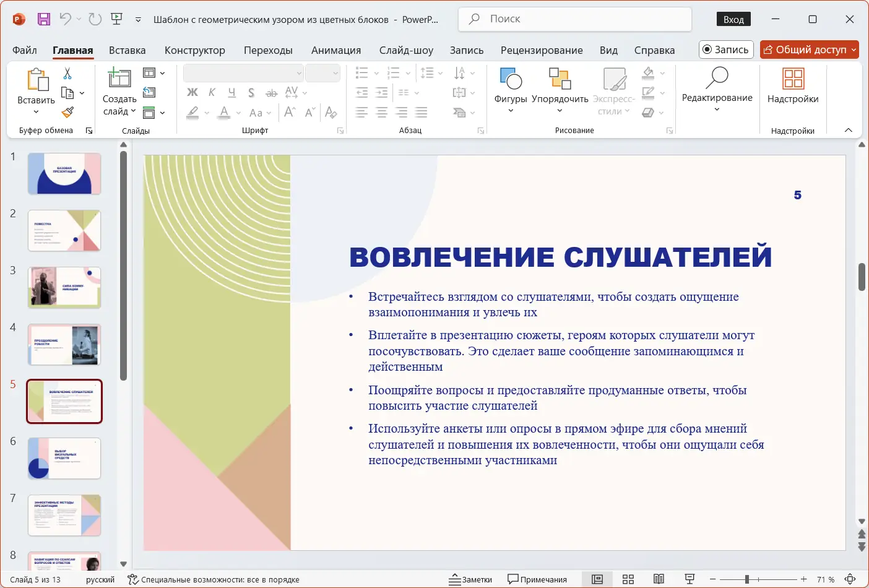869x588 pixels.
Task: Switch to the Конструктор ribbon tab
Action: point(194,50)
